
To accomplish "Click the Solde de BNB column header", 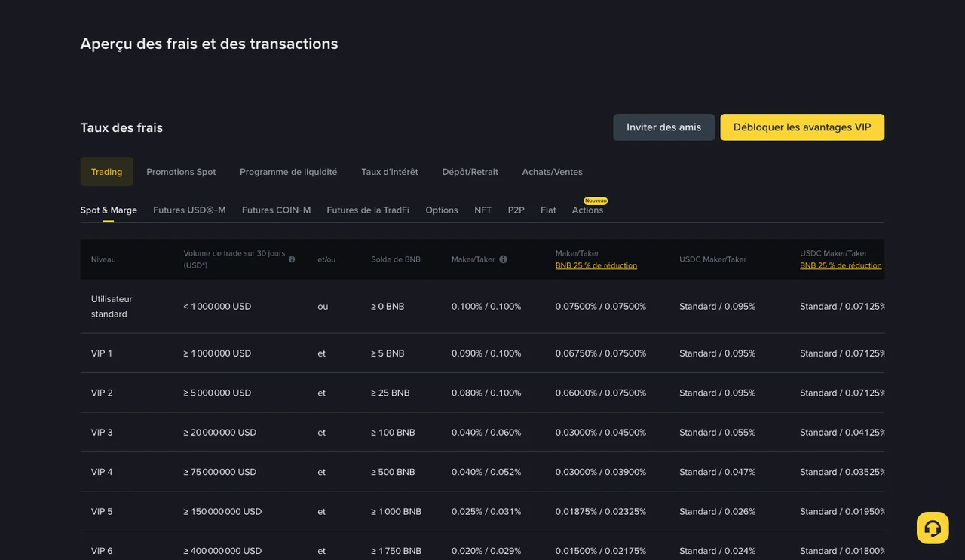I will click(396, 259).
